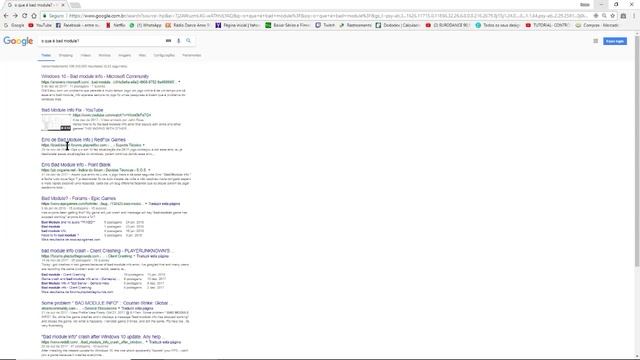Click 'Traduzir esta página' for PLAYERUNKNOWN'S result

[x=153, y=256]
